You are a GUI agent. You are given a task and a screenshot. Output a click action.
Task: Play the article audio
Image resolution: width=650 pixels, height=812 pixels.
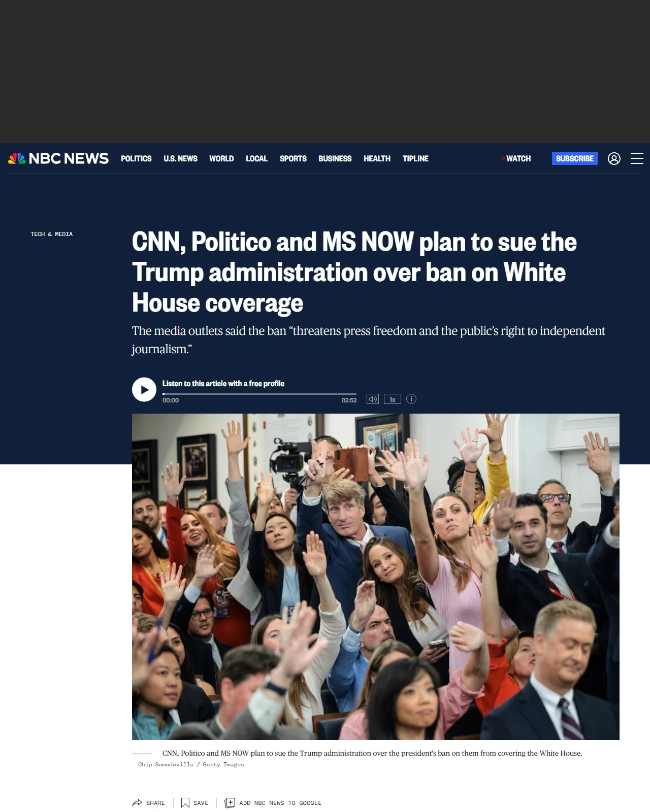click(144, 390)
